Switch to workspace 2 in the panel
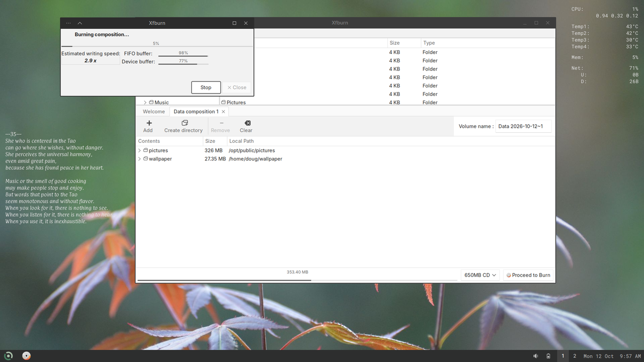Image resolution: width=644 pixels, height=362 pixels. (x=575, y=356)
